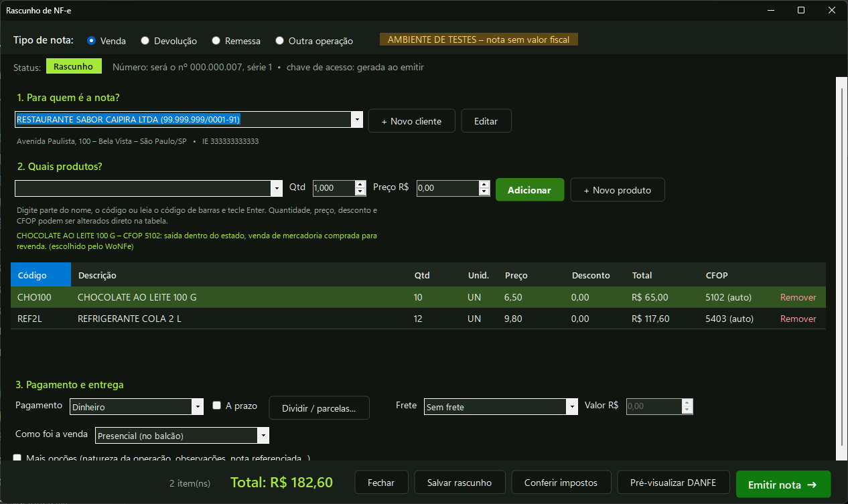848x504 pixels.
Task: Open Como foi a venda dropdown
Action: coord(263,436)
